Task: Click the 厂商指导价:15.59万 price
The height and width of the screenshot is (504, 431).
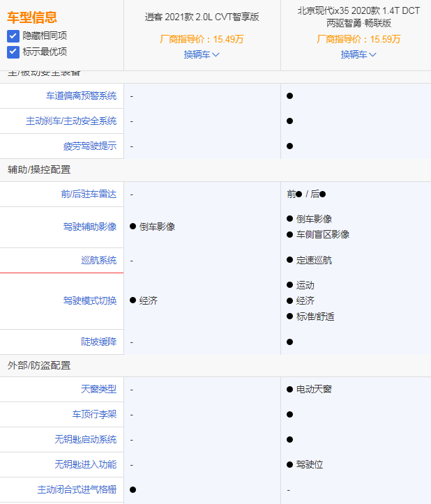Action: coord(358,39)
